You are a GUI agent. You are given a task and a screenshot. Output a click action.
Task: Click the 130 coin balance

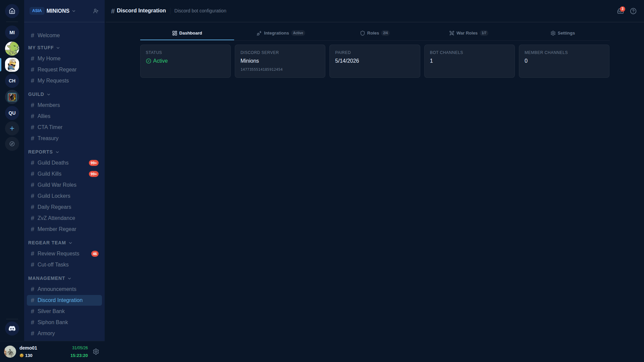(26, 356)
